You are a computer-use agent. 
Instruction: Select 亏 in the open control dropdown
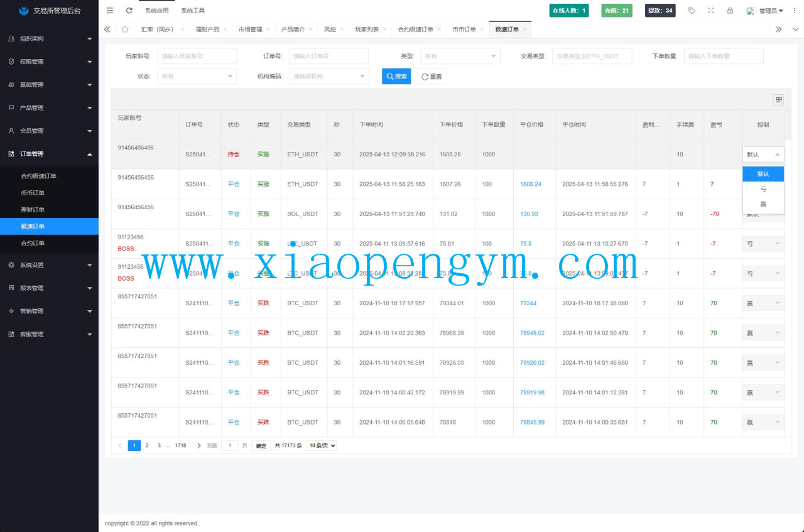[x=763, y=189]
